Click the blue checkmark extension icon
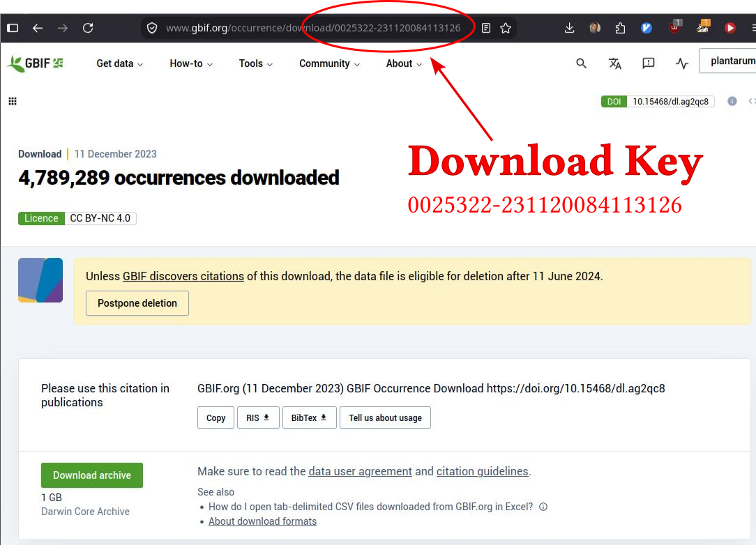 tap(647, 28)
